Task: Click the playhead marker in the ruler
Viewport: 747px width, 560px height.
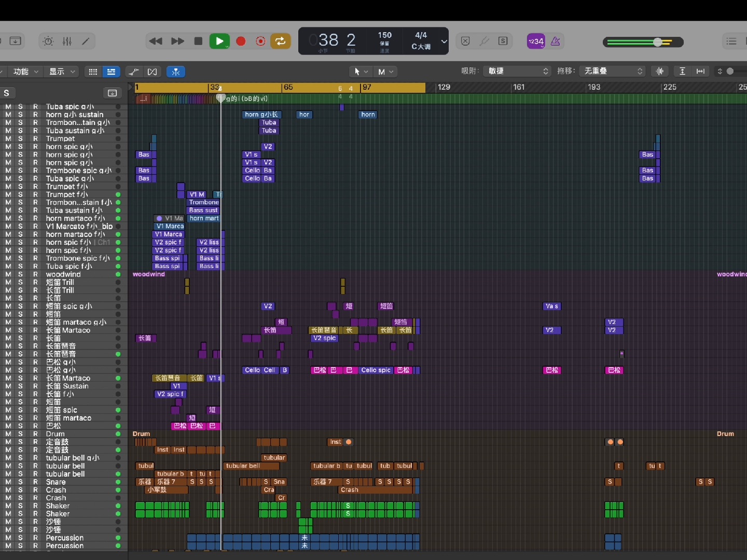Action: [221, 97]
